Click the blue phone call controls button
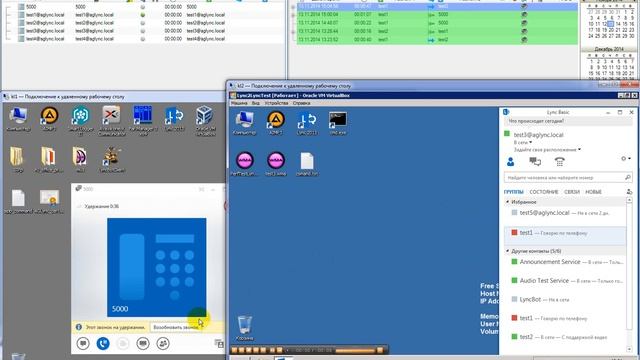This screenshot has width=640, height=360. (103, 343)
